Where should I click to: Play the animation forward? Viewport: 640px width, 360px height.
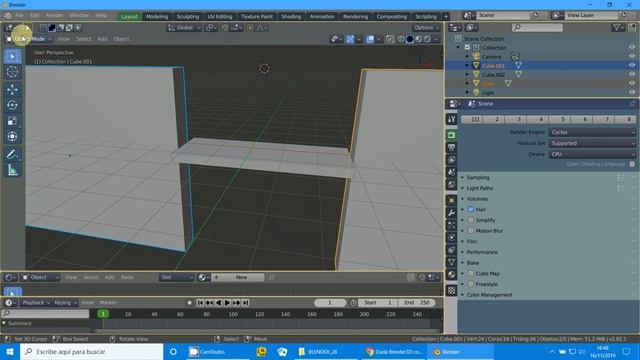click(x=227, y=303)
